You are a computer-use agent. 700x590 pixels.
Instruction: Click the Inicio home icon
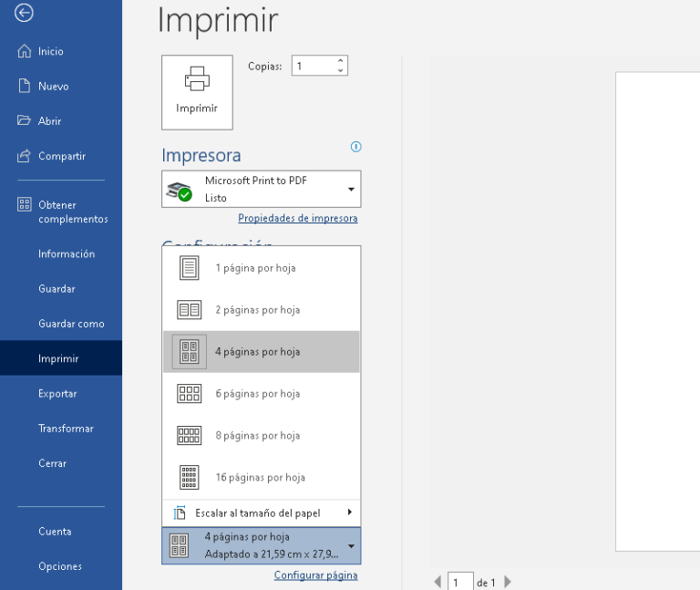(25, 52)
